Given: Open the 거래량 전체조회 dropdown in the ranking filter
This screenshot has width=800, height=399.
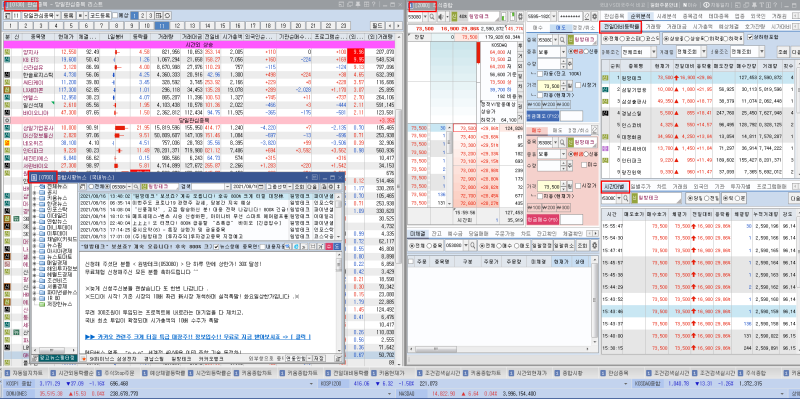Looking at the screenshot, I should click(x=690, y=52).
